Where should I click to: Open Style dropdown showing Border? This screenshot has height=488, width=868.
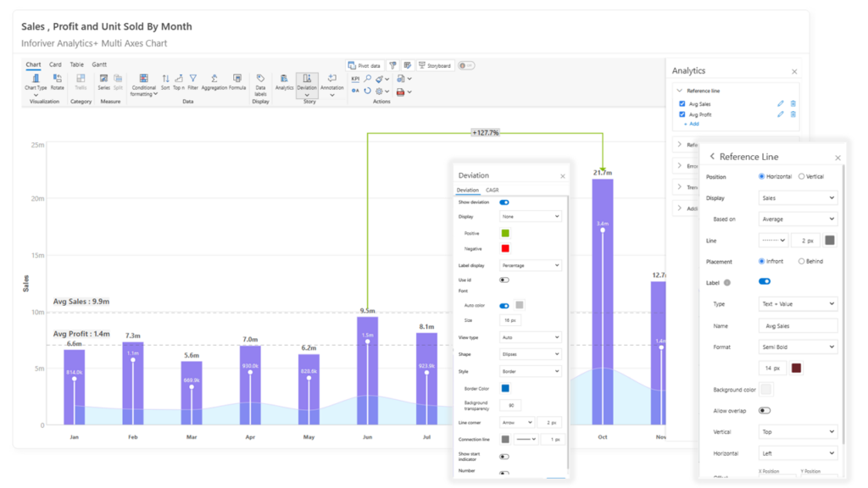(x=531, y=371)
